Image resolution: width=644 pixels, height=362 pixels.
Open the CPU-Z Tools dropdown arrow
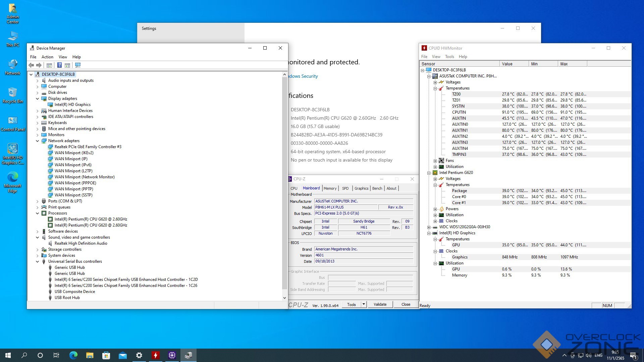(364, 304)
